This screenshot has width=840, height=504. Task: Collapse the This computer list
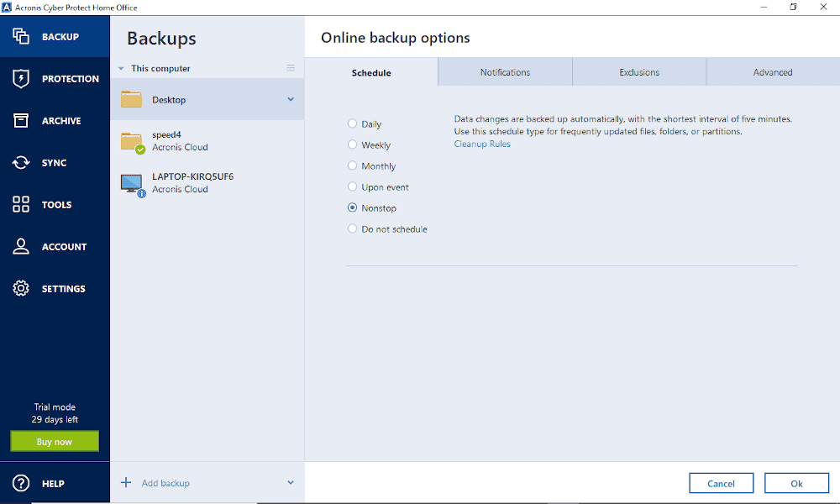(121, 69)
